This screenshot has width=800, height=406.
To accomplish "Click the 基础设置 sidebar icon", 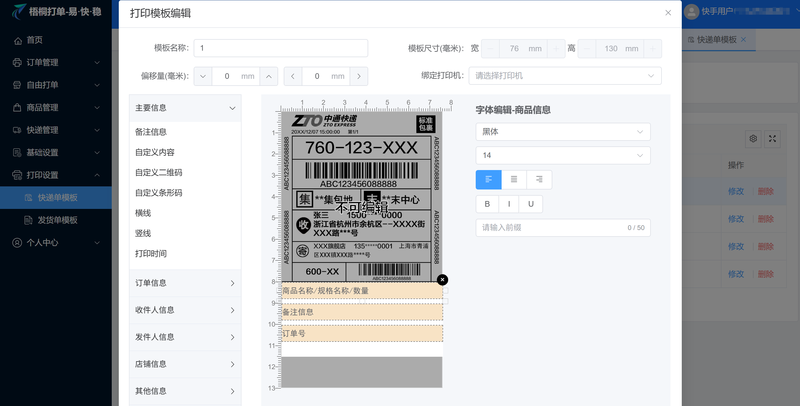I will [x=17, y=153].
